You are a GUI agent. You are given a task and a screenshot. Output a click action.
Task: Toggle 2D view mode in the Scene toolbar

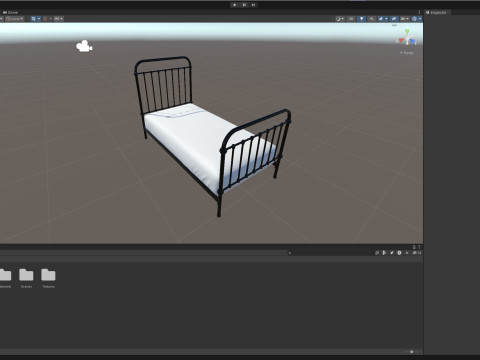click(351, 19)
